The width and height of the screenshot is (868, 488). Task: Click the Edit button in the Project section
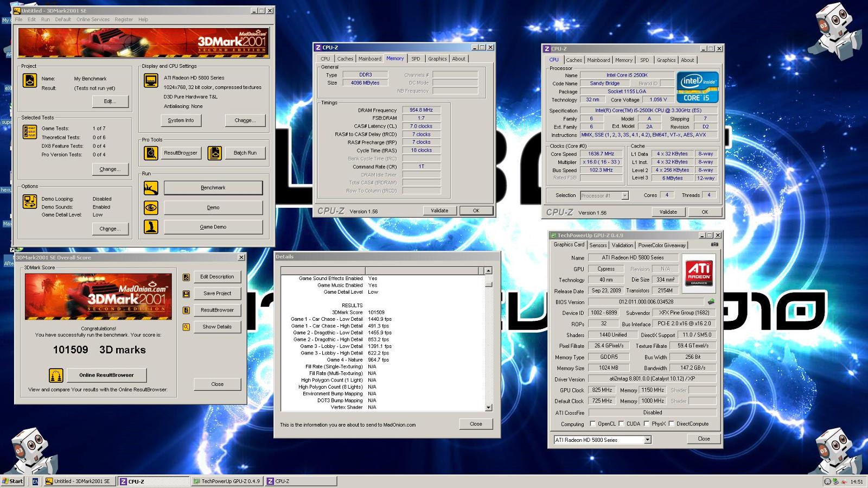[110, 102]
